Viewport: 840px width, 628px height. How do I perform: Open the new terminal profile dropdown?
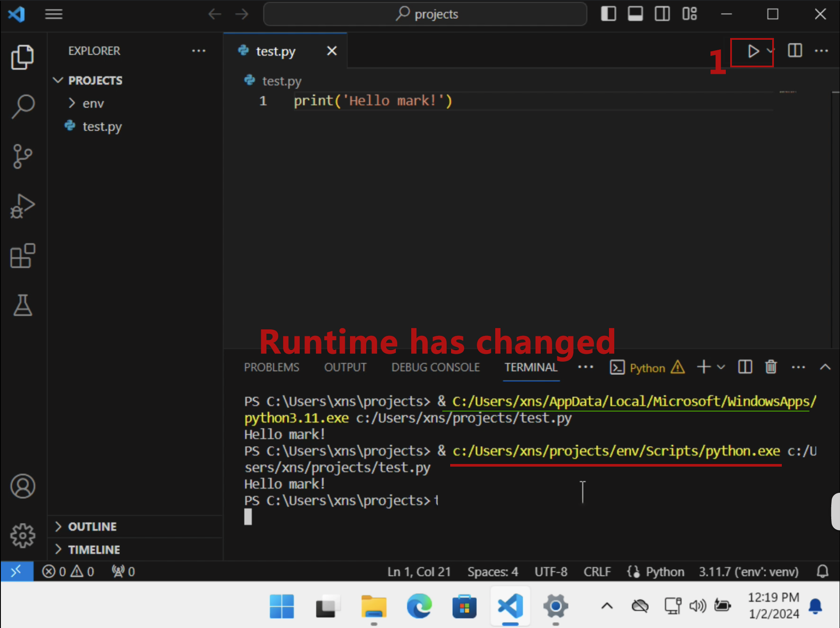(721, 367)
